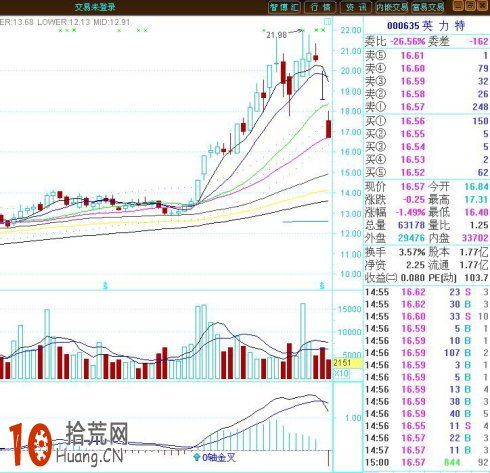This screenshot has height=473, width=490.
Task: Click the 外盘 29476 value
Action: click(411, 238)
